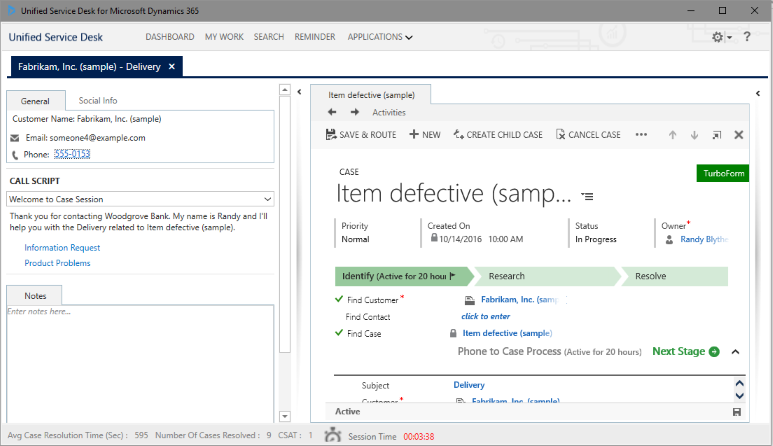Select the Notes tab
Image resolution: width=773 pixels, height=446 pixels.
pyautogui.click(x=35, y=296)
